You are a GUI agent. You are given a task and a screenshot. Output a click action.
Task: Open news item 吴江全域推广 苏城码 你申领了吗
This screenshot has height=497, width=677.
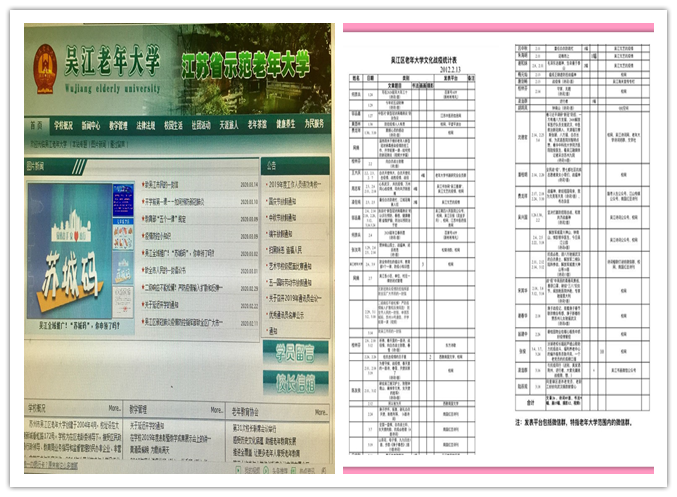click(x=179, y=253)
